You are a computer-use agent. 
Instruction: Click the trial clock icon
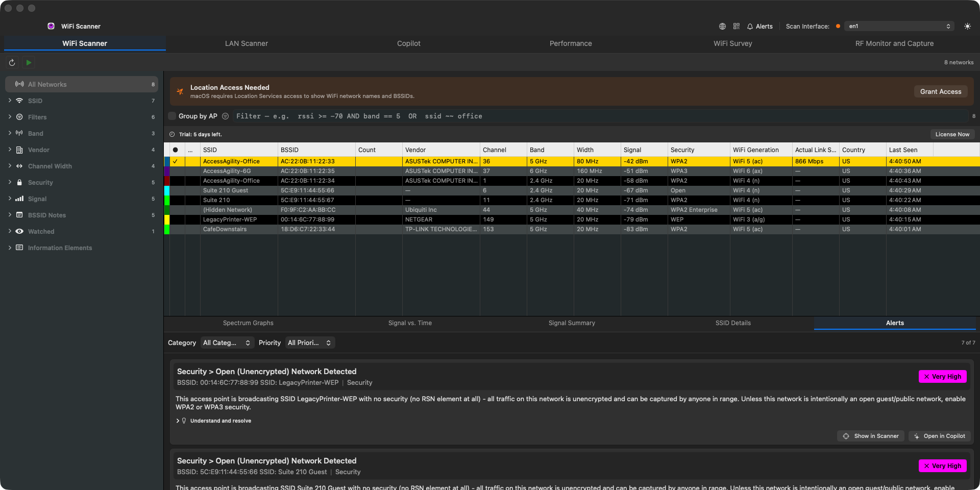click(x=172, y=134)
